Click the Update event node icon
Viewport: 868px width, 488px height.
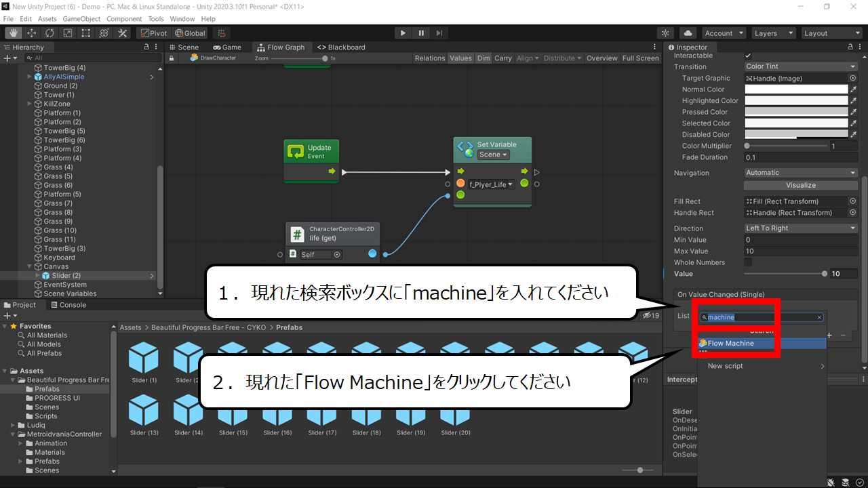[x=296, y=151]
